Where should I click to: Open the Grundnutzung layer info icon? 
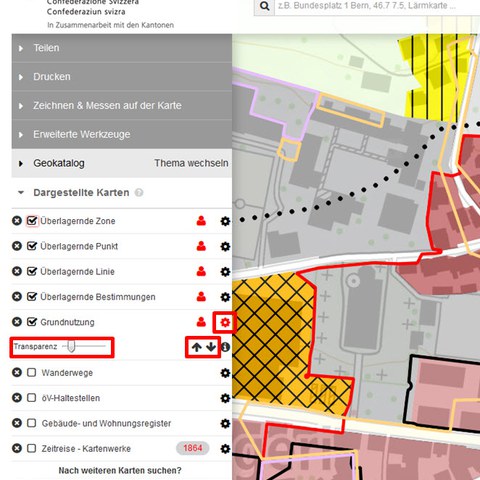pos(226,347)
